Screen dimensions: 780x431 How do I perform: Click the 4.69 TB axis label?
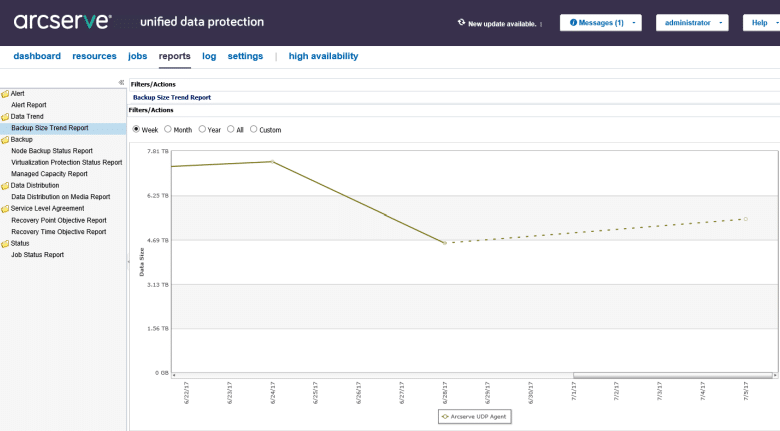158,240
